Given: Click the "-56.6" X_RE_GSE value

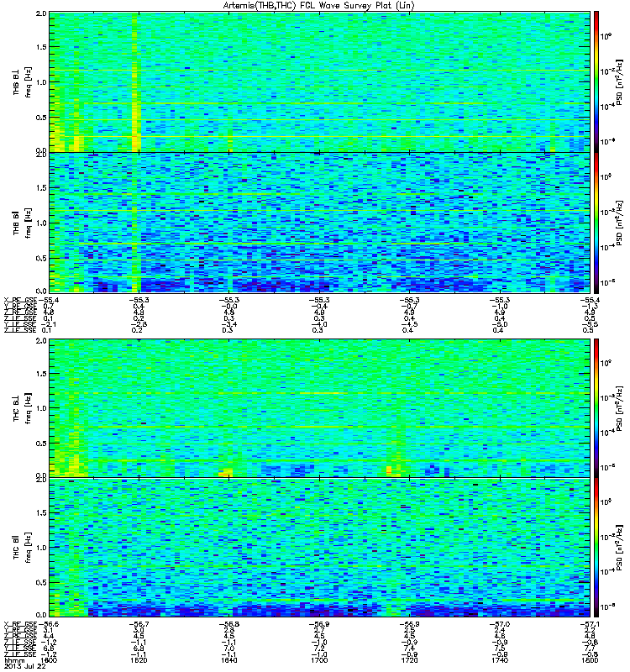Looking at the screenshot, I should 49,624.
